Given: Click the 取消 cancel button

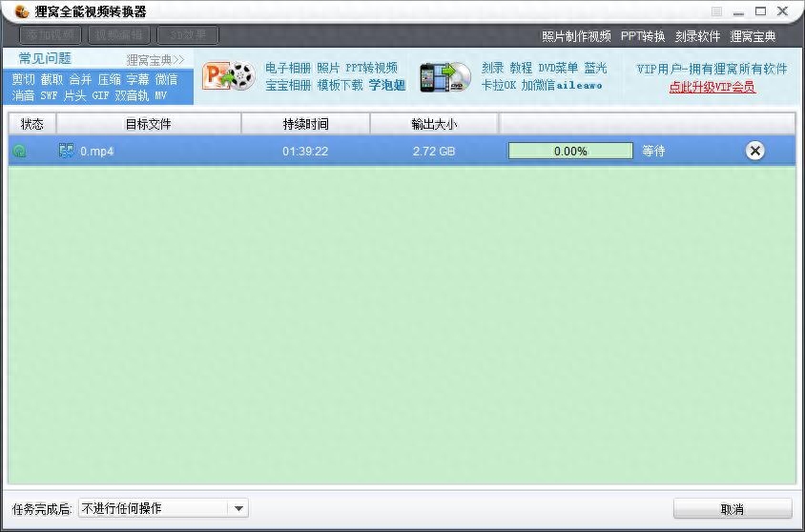Looking at the screenshot, I should tap(733, 509).
